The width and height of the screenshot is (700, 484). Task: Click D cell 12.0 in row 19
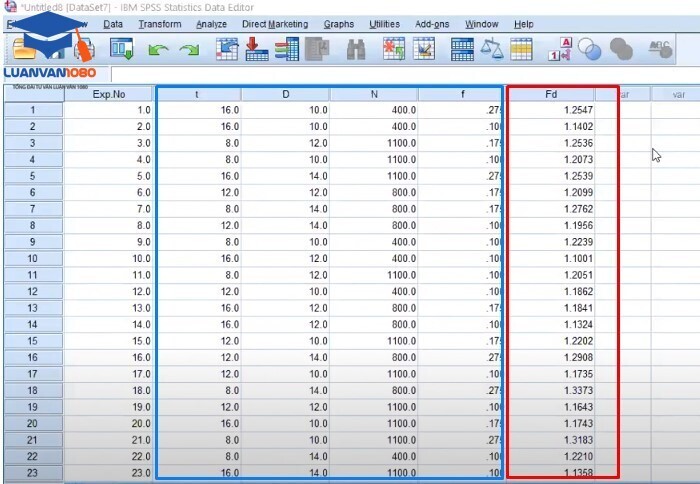pyautogui.click(x=286, y=407)
